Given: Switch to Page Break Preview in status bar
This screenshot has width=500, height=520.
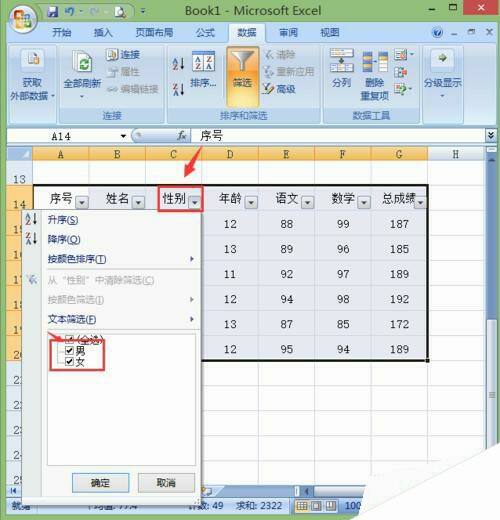Looking at the screenshot, I should [331, 506].
